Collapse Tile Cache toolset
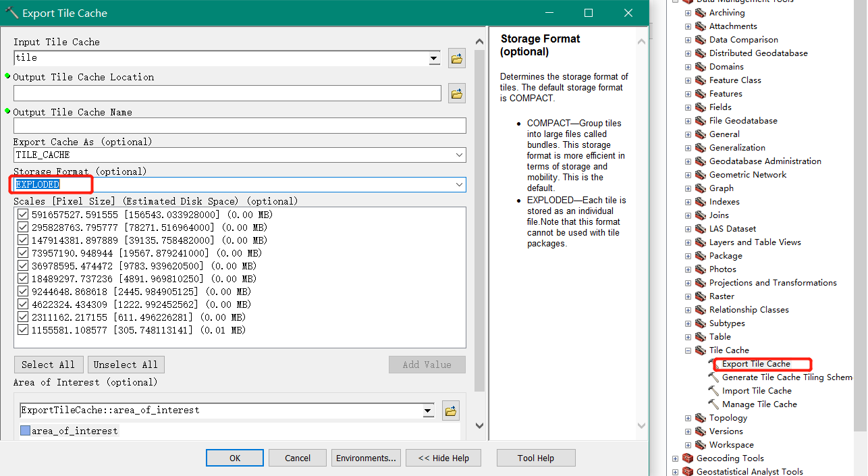The image size is (868, 476). pyautogui.click(x=688, y=350)
